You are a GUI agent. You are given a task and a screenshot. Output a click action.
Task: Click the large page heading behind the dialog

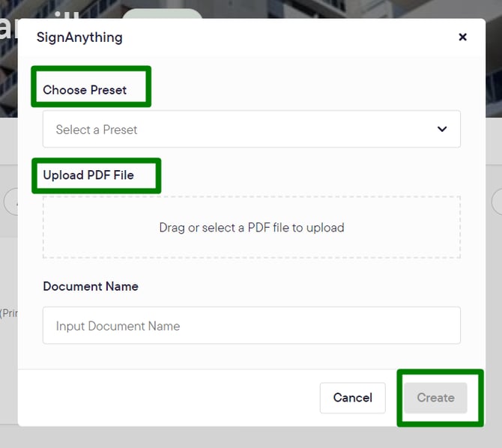point(9,27)
